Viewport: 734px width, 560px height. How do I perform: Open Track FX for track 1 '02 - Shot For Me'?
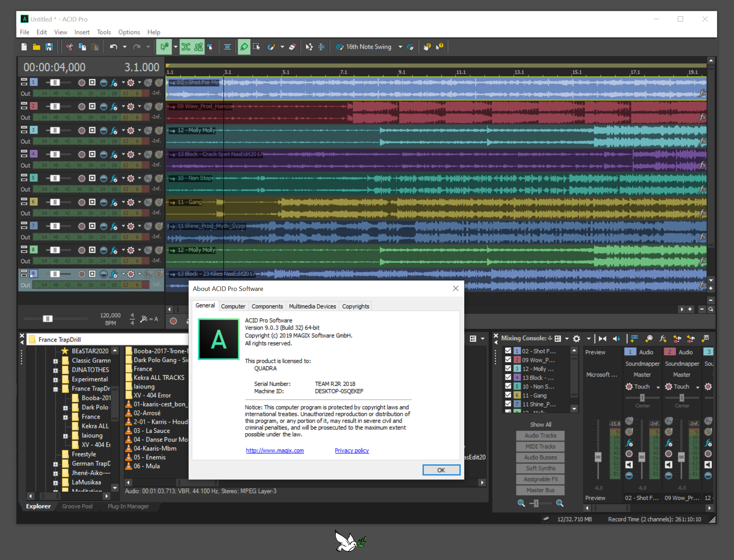coord(114,83)
